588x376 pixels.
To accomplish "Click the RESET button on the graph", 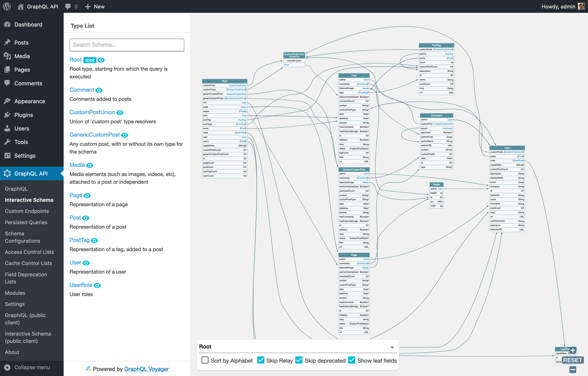I will click(x=573, y=360).
